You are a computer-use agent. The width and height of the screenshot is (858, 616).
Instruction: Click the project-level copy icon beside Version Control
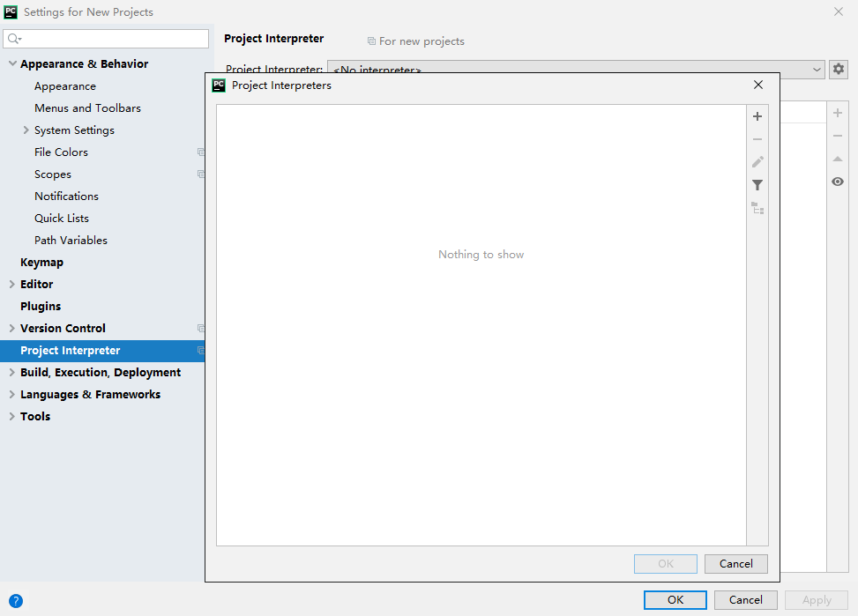click(x=201, y=328)
